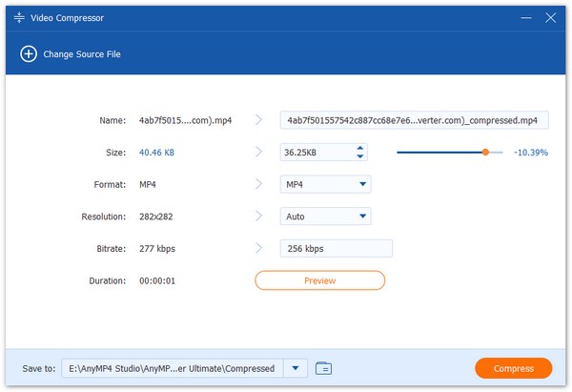The image size is (572, 392).
Task: Click the 256 kbps bitrate field
Action: coord(336,248)
